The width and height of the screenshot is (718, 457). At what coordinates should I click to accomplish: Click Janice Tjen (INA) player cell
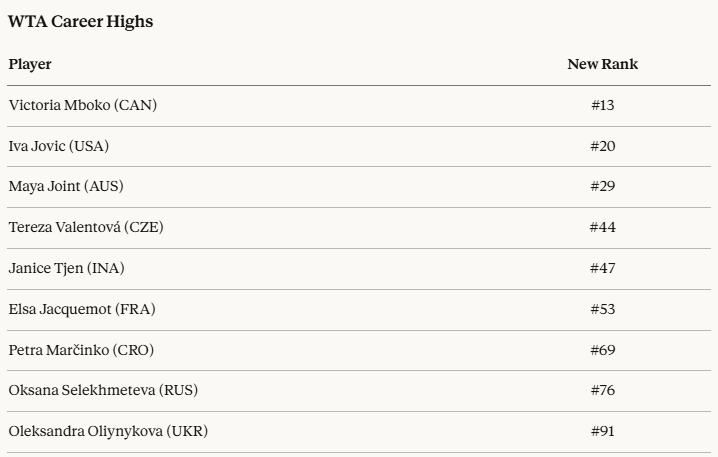[x=67, y=268]
